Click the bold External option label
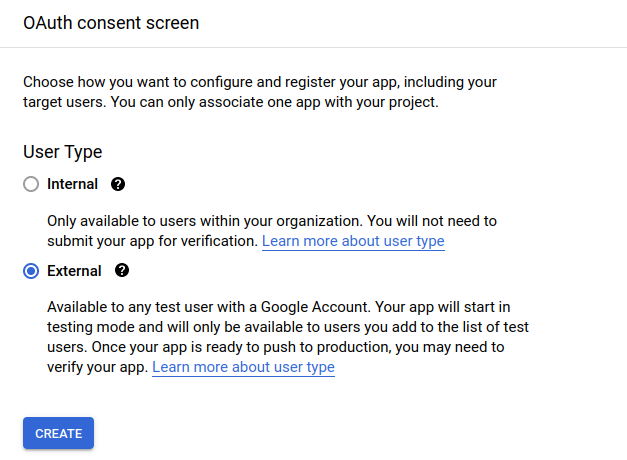Image resolution: width=627 pixels, height=460 pixels. coord(74,271)
